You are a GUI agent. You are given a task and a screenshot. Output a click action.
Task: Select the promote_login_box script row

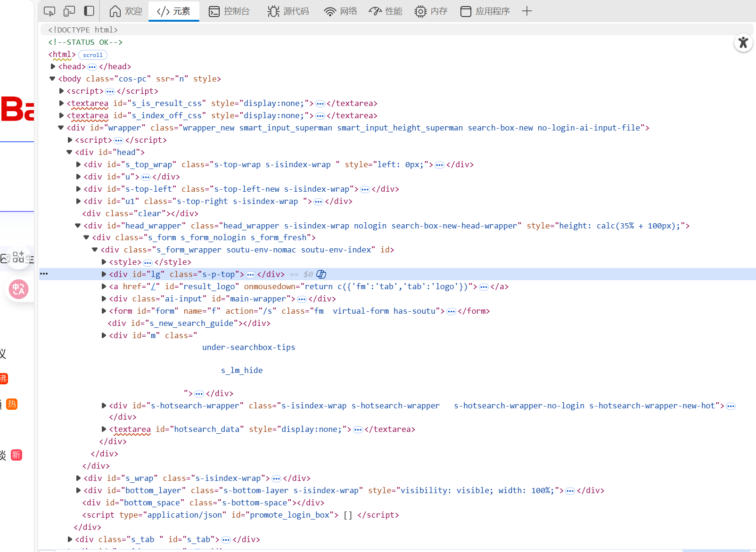click(241, 515)
